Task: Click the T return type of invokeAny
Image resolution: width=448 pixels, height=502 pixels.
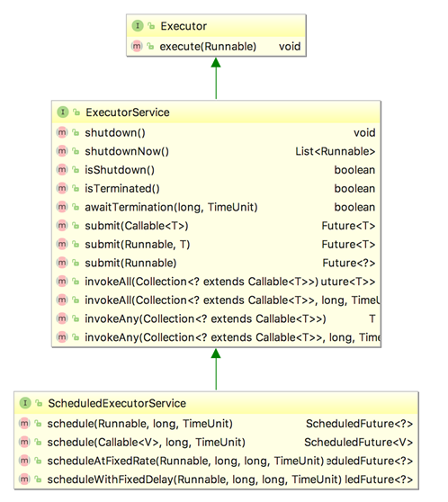Action: pos(372,318)
